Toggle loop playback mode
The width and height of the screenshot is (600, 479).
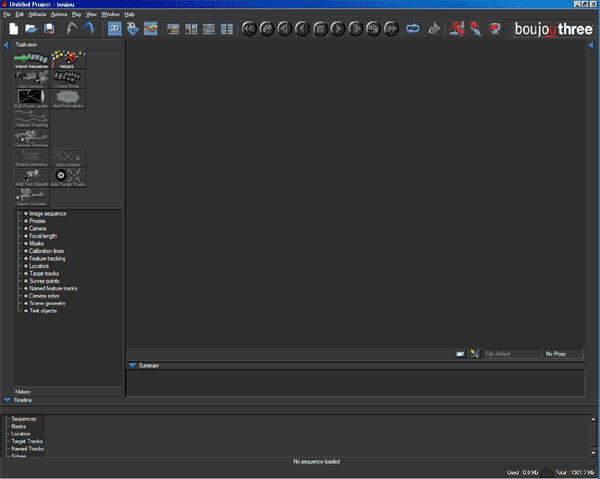(412, 30)
